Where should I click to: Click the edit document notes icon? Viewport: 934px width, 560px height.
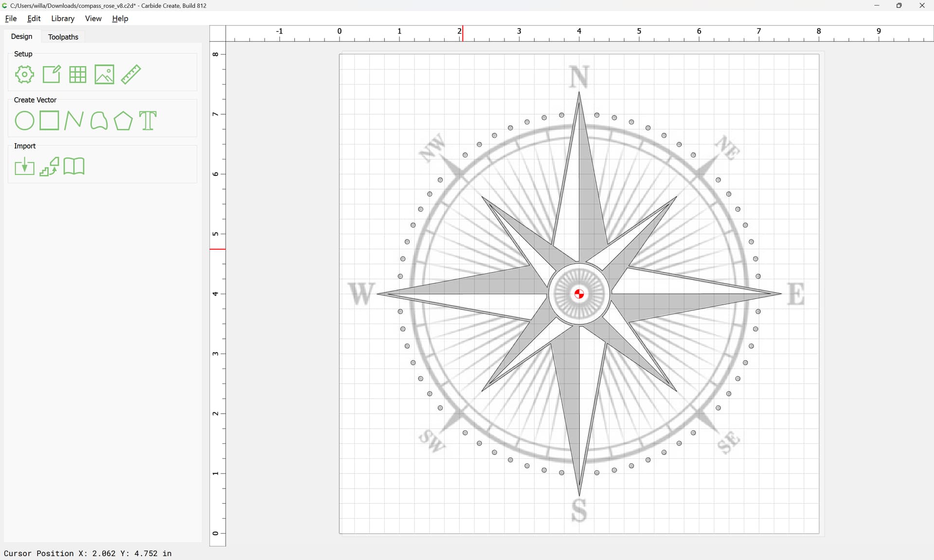point(52,74)
